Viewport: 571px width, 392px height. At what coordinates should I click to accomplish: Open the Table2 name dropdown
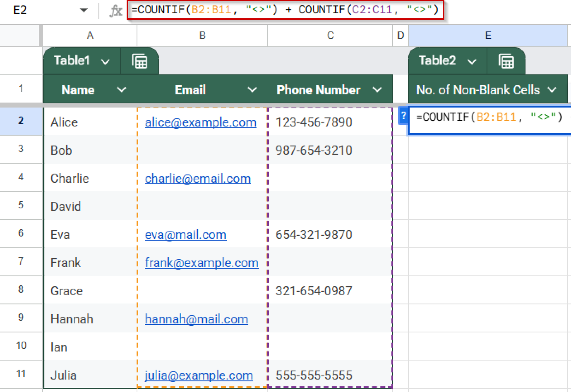(471, 61)
